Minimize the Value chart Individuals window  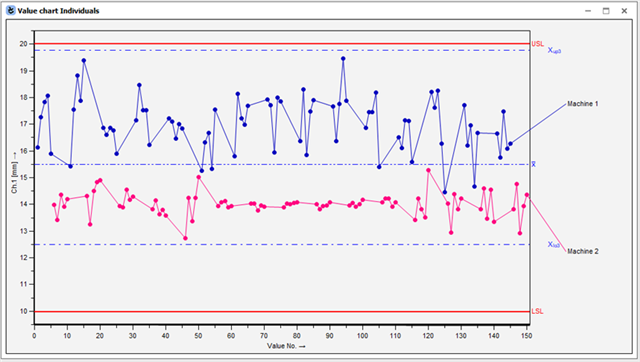588,11
